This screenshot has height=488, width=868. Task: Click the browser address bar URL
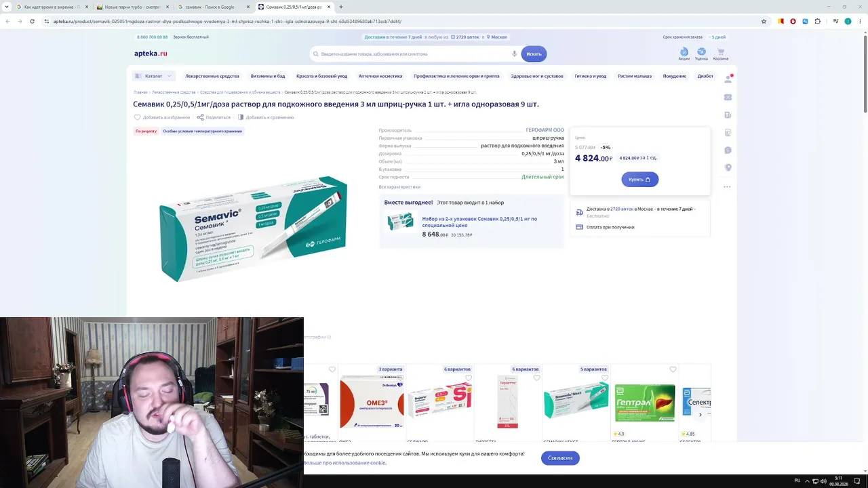tap(227, 21)
